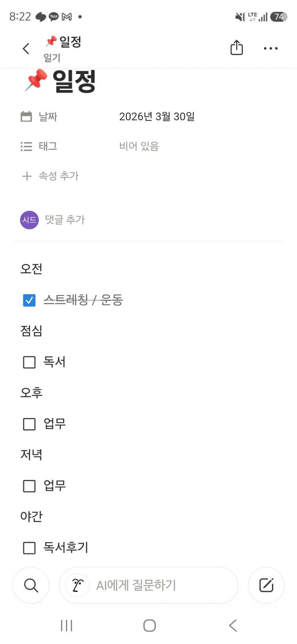Tap 댓글 추가 to add comment
Image resolution: width=297 pixels, height=644 pixels.
65,220
